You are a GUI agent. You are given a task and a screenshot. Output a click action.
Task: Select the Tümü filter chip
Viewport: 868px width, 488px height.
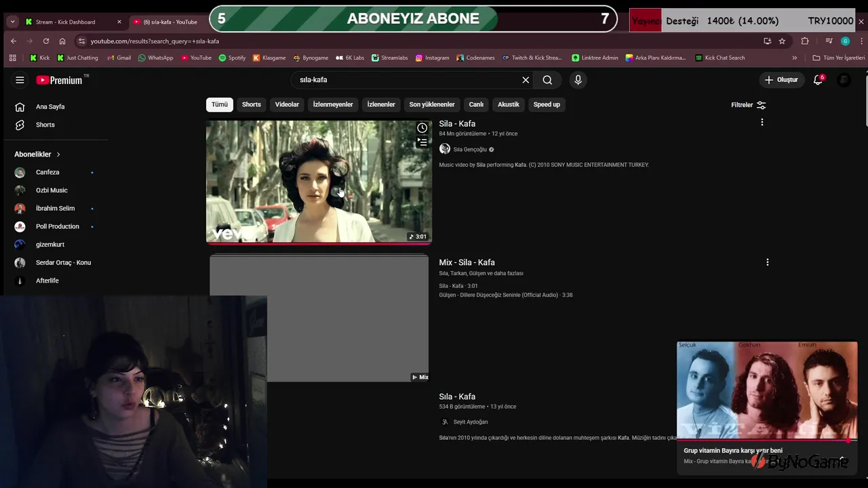220,104
